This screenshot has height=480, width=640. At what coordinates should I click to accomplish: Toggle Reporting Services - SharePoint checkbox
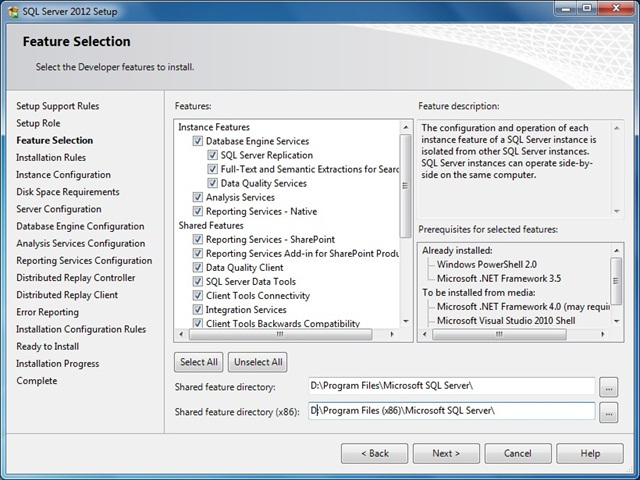[198, 240]
